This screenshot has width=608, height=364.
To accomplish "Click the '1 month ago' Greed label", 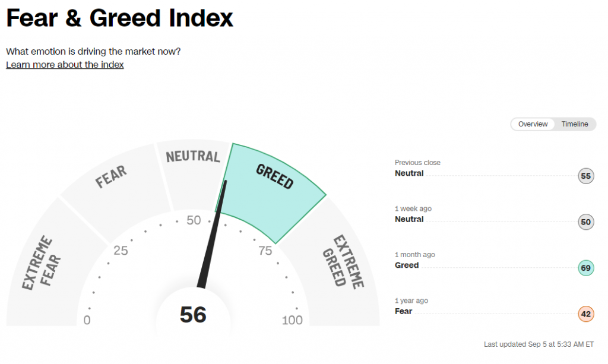I will click(407, 265).
